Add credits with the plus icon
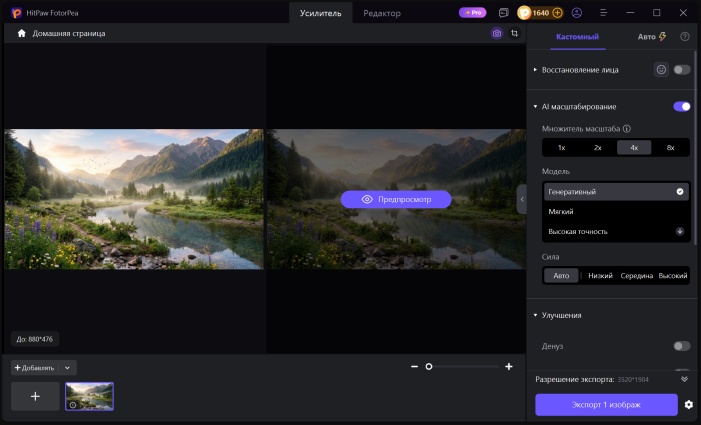 (557, 13)
